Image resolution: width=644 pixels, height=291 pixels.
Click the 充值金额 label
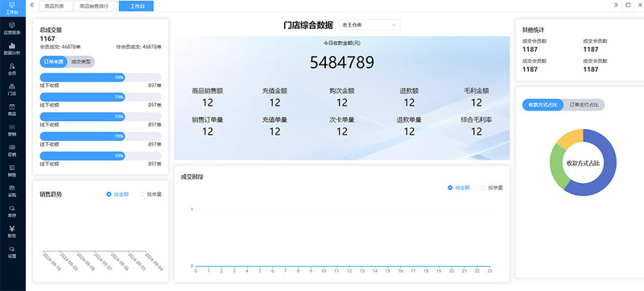point(275,91)
